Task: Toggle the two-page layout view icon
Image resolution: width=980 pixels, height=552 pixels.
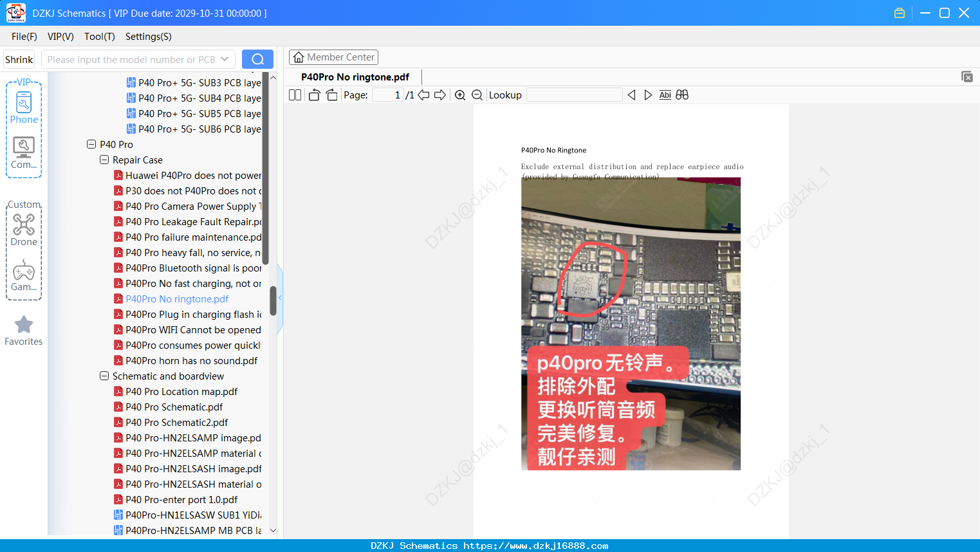Action: tap(295, 95)
